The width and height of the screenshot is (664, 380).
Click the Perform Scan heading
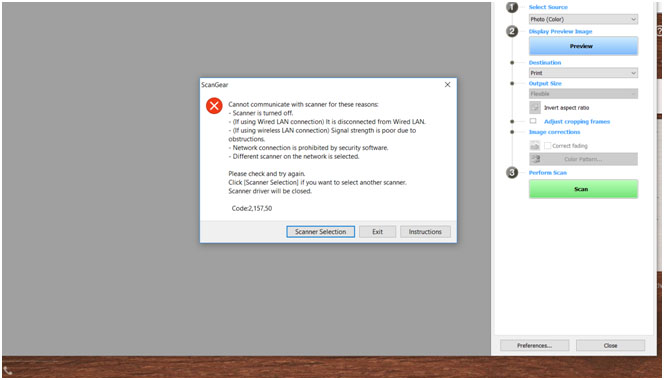click(548, 172)
